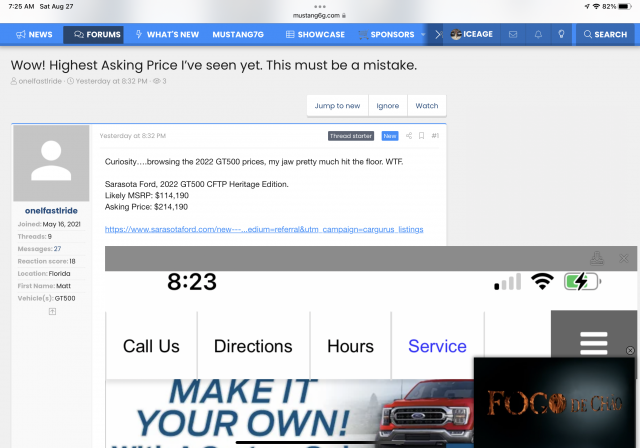Bookmark the post with the bookmark icon
640x448 pixels.
point(421,135)
